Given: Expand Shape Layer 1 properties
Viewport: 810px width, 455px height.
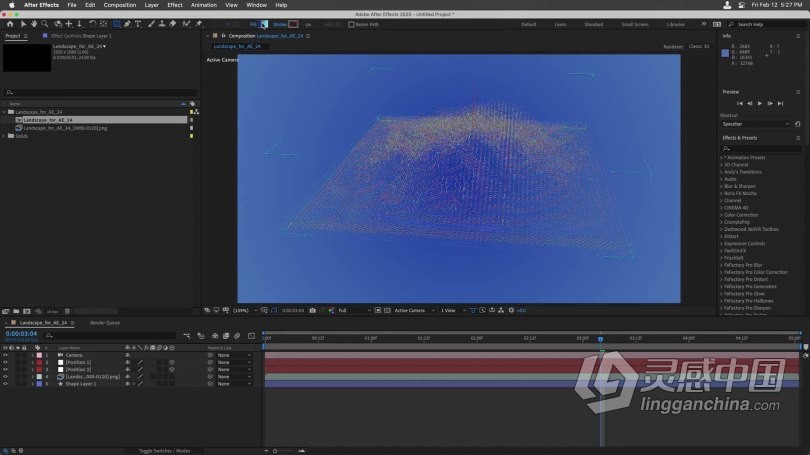Looking at the screenshot, I should pyautogui.click(x=33, y=384).
